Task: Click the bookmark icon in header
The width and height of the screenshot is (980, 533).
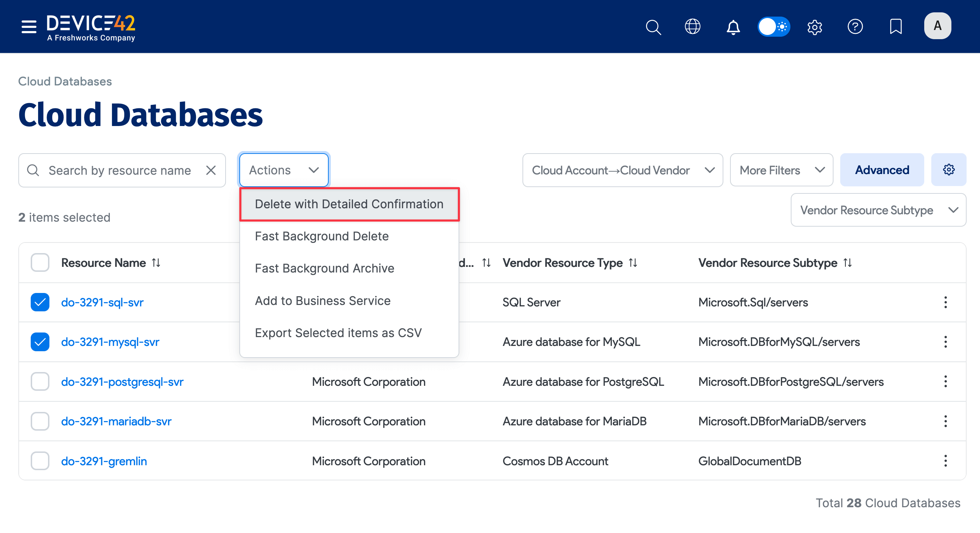Action: click(896, 26)
